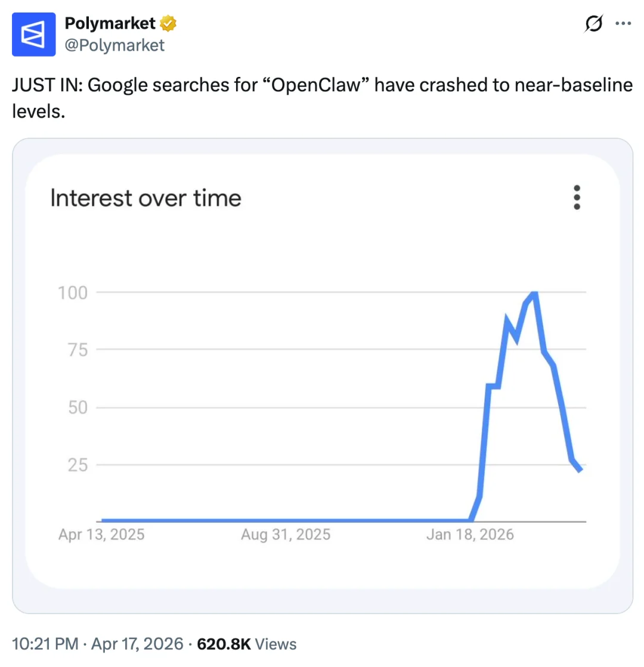This screenshot has height=667, width=644.
Task: Click the gold verified badge next to Polymarket
Action: [x=168, y=24]
